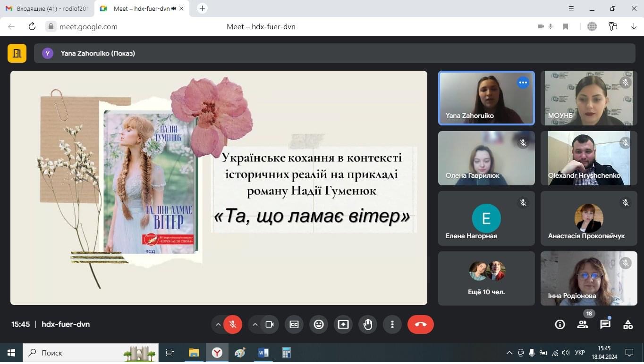Open the taskbar clock and date
Viewport: 644px width, 364px height.
tap(604, 353)
